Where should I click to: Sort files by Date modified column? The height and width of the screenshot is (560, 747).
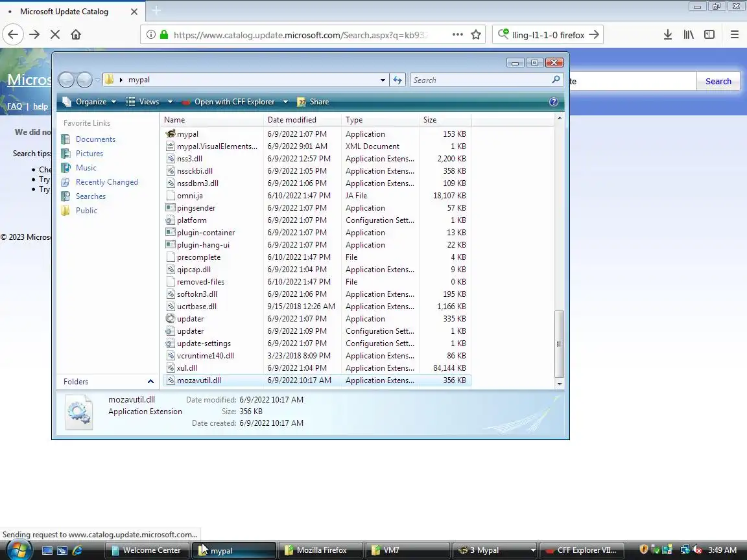point(302,120)
